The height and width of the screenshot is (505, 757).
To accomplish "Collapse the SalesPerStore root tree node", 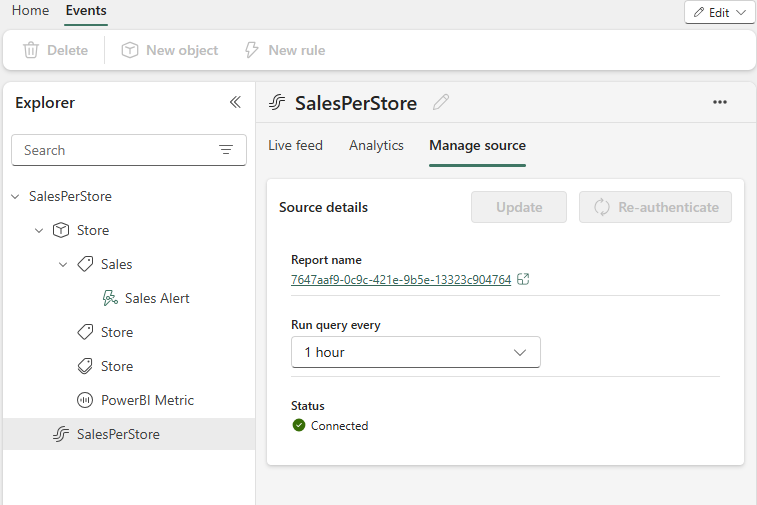I will coord(15,196).
